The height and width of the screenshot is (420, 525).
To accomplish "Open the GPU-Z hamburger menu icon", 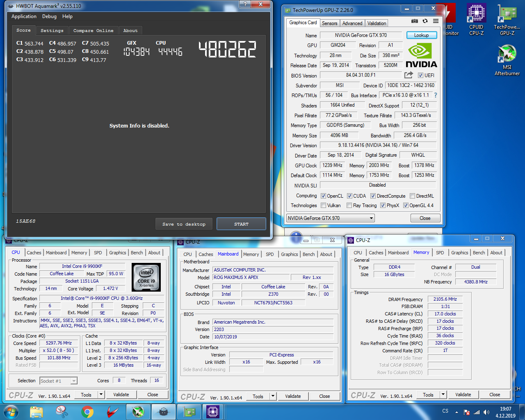I will point(436,21).
